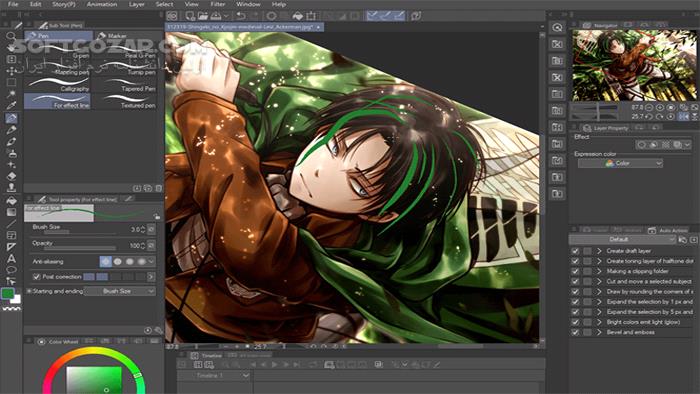Image resolution: width=700 pixels, height=394 pixels.
Task: Choose the Tapered Pen sub tool
Action: click(x=125, y=84)
